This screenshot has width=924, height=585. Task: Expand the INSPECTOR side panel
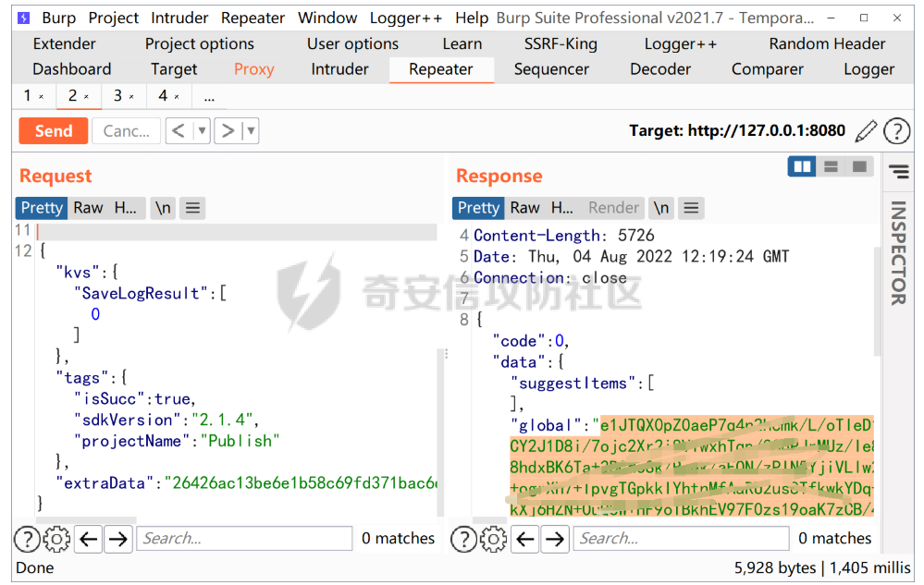[898, 253]
